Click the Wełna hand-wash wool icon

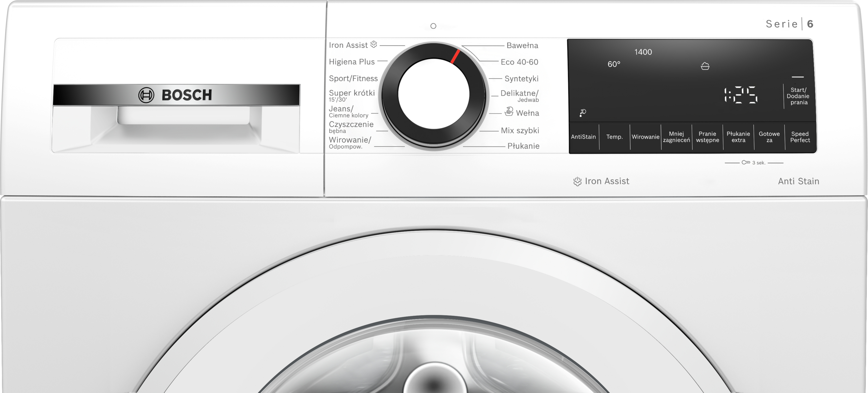click(509, 111)
